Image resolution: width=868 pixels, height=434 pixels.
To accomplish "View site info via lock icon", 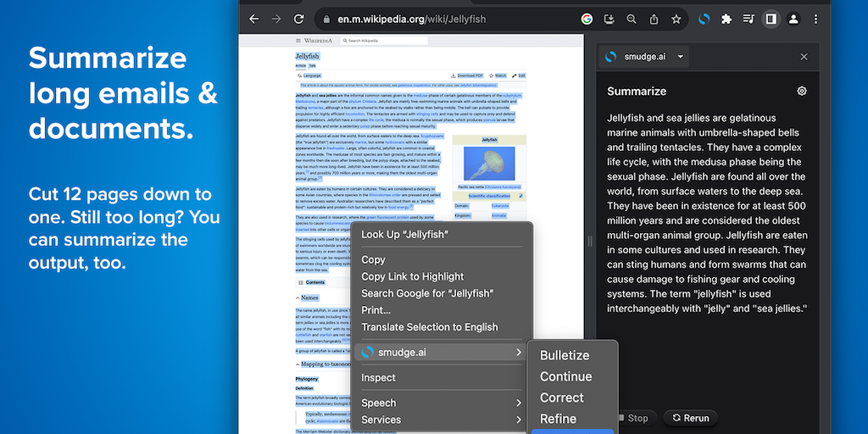I will 326,19.
